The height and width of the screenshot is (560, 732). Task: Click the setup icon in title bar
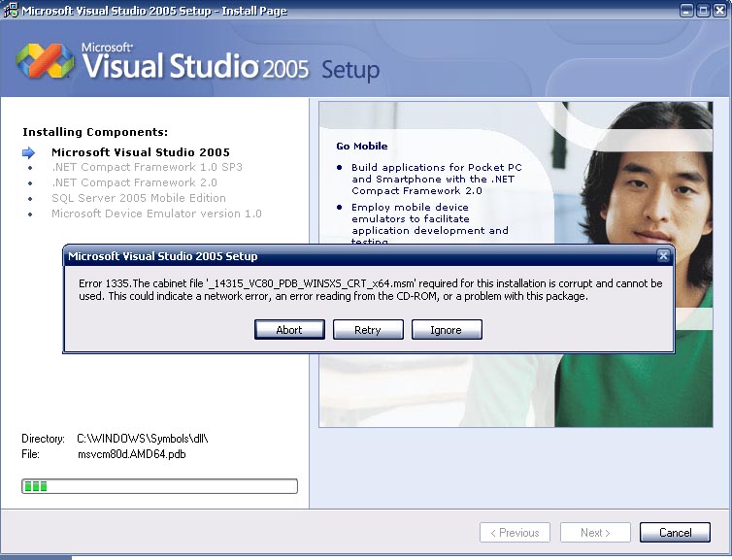coord(11,11)
